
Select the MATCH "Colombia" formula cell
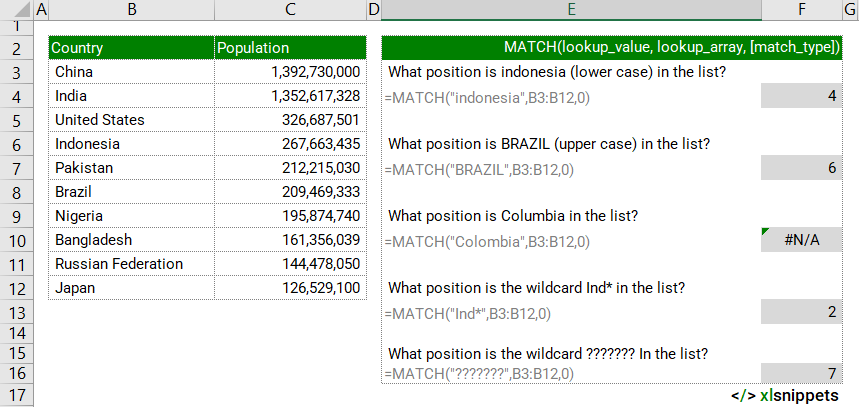click(x=571, y=242)
